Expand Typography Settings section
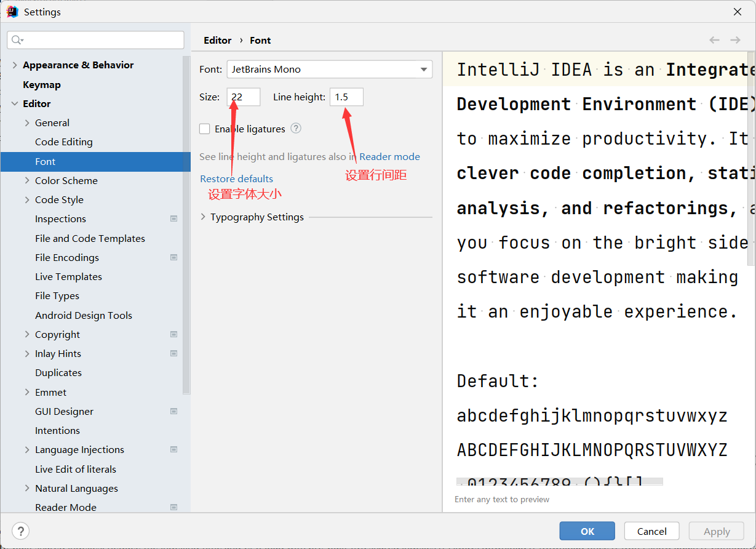Screen dimensions: 756x549 [x=204, y=217]
